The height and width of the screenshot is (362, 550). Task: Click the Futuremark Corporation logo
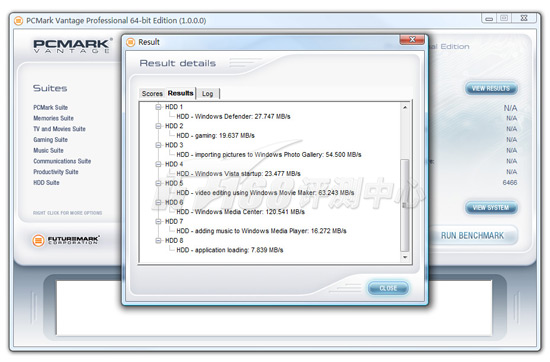[x=66, y=240]
